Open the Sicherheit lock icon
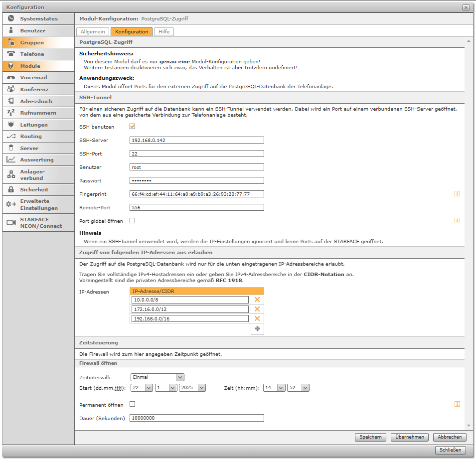 11,190
